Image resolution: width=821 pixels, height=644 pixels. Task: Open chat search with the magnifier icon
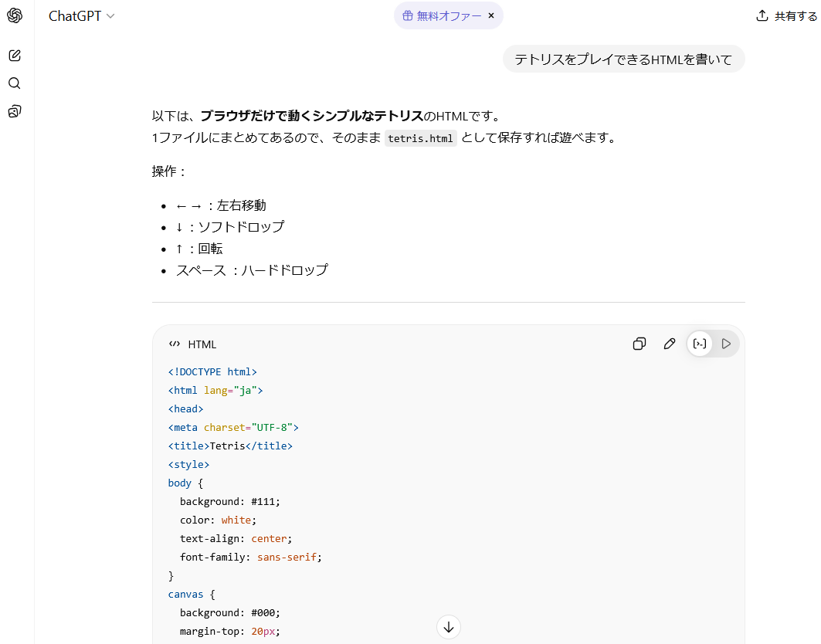point(15,83)
